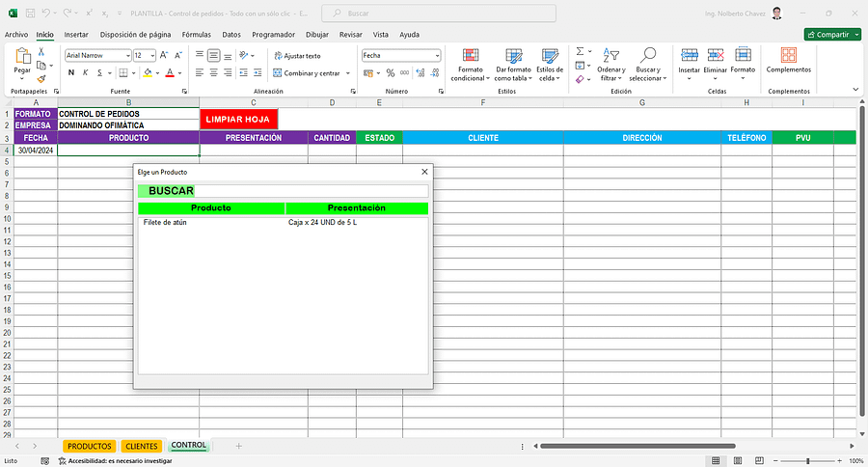Align text to the top of the cell
The height and width of the screenshot is (467, 868).
click(200, 55)
